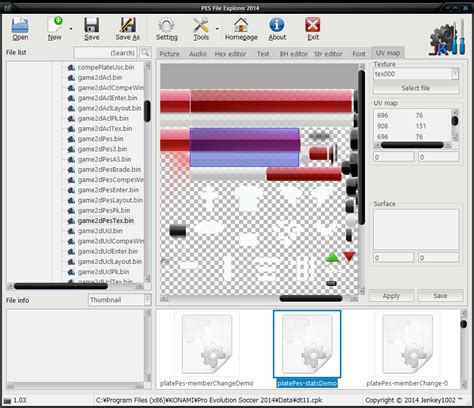Click the Save button in UV map panel
The image size is (474, 408).
click(440, 296)
